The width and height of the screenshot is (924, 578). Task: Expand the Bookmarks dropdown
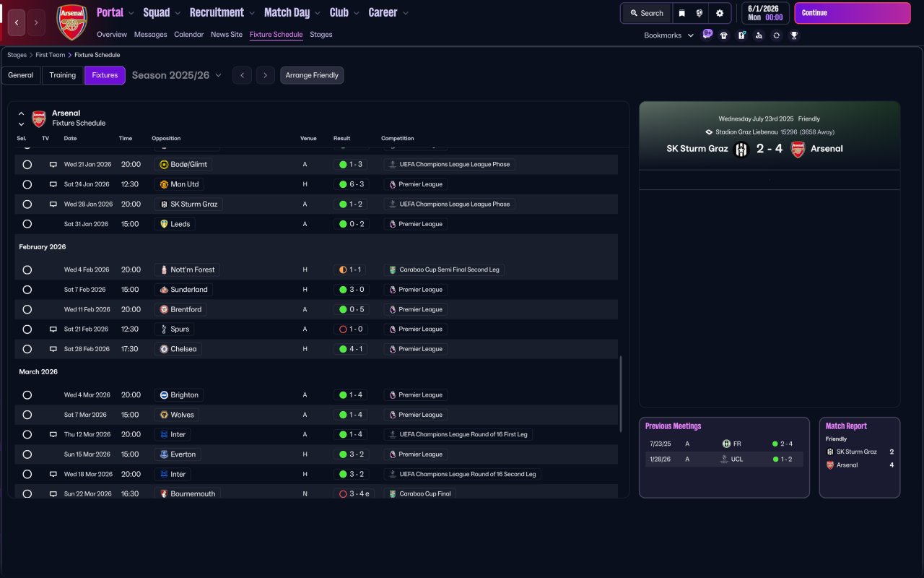[668, 35]
